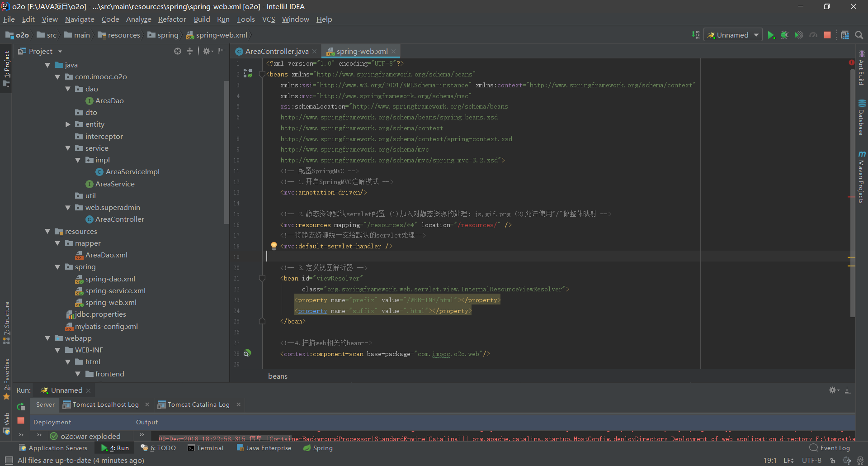Toggle the Structure tool window

click(x=6, y=322)
